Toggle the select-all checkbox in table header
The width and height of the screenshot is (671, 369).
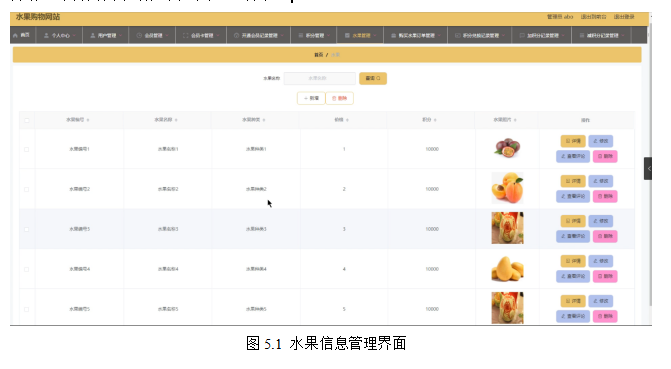pyautogui.click(x=27, y=120)
